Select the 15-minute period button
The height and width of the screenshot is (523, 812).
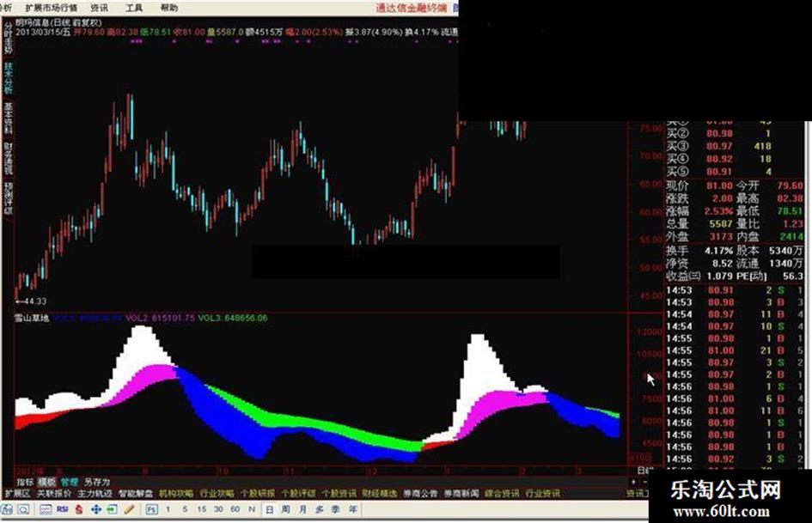(201, 509)
